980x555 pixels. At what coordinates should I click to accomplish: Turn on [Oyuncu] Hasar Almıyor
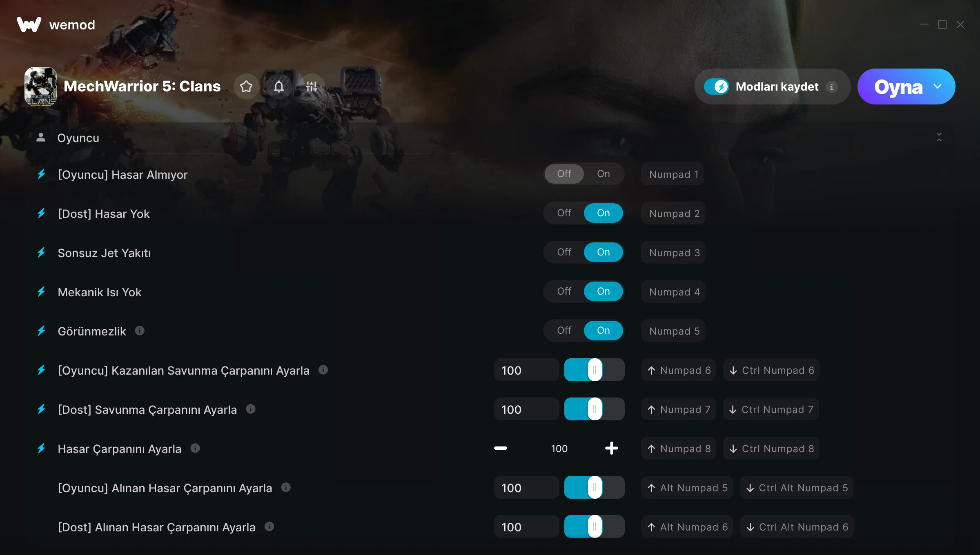tap(604, 174)
